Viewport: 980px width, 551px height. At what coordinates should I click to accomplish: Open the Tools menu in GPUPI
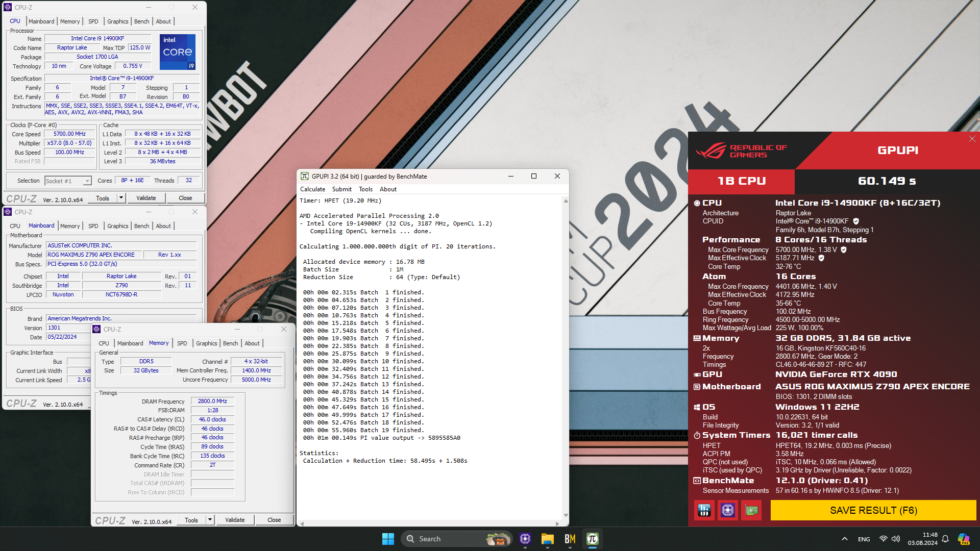click(366, 189)
